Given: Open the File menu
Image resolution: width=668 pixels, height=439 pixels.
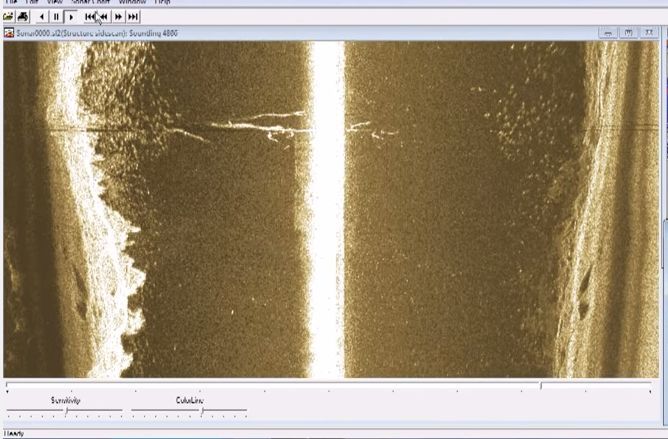Looking at the screenshot, I should click(11, 2).
